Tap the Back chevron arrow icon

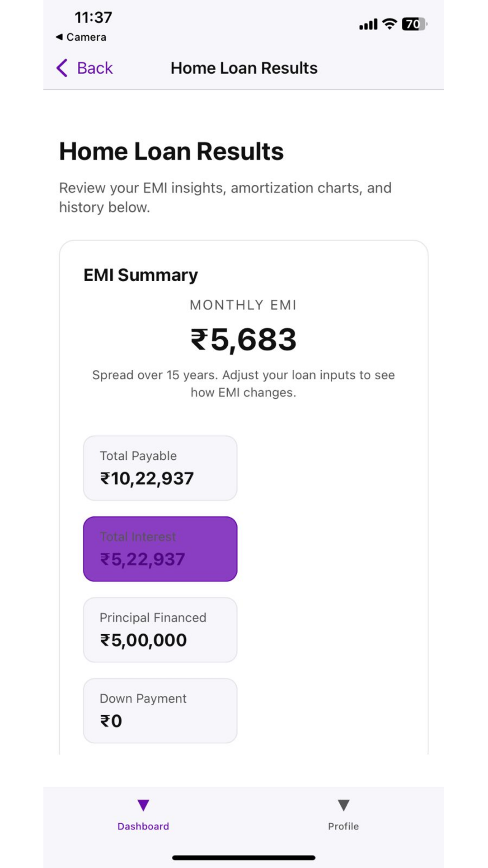(62, 68)
